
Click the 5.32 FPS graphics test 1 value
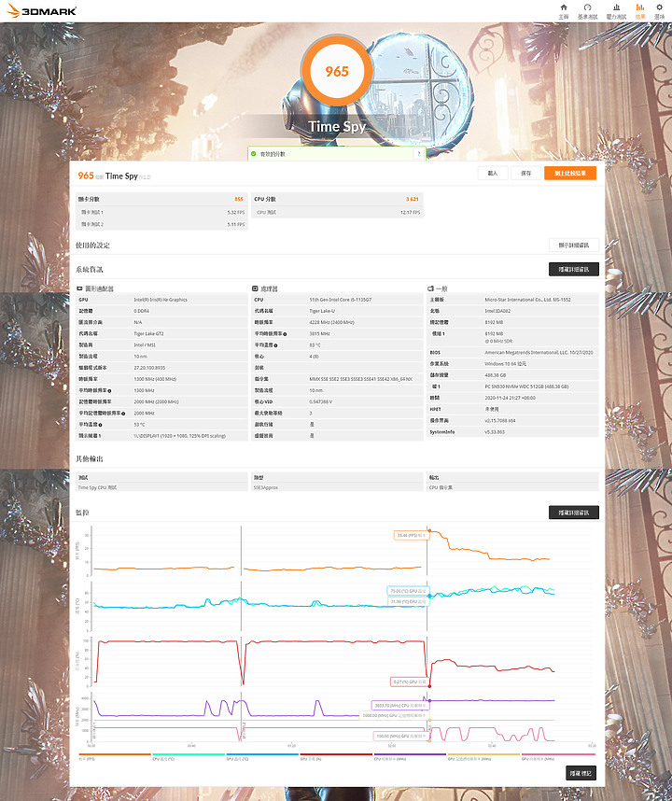(x=236, y=212)
